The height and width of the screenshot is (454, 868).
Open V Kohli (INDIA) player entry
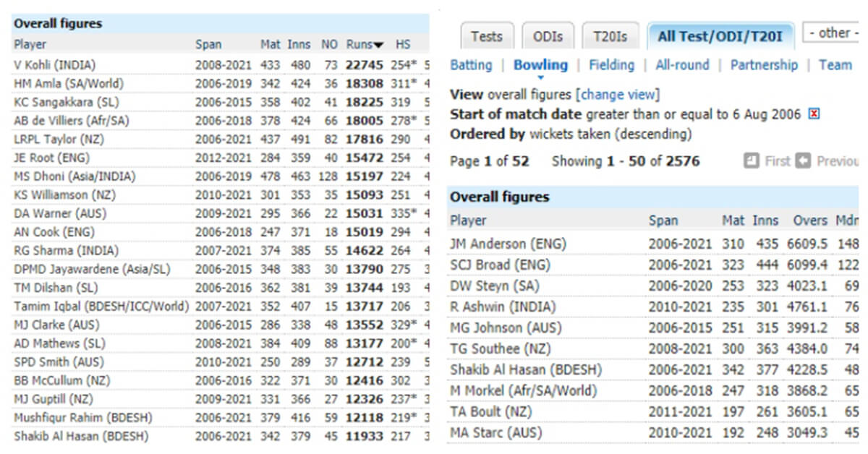coord(54,65)
